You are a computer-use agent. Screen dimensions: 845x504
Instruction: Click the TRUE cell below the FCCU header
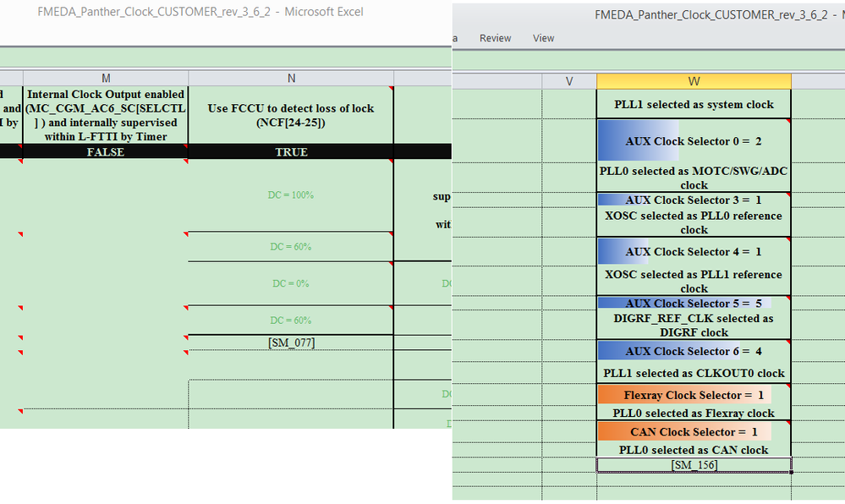pyautogui.click(x=291, y=152)
